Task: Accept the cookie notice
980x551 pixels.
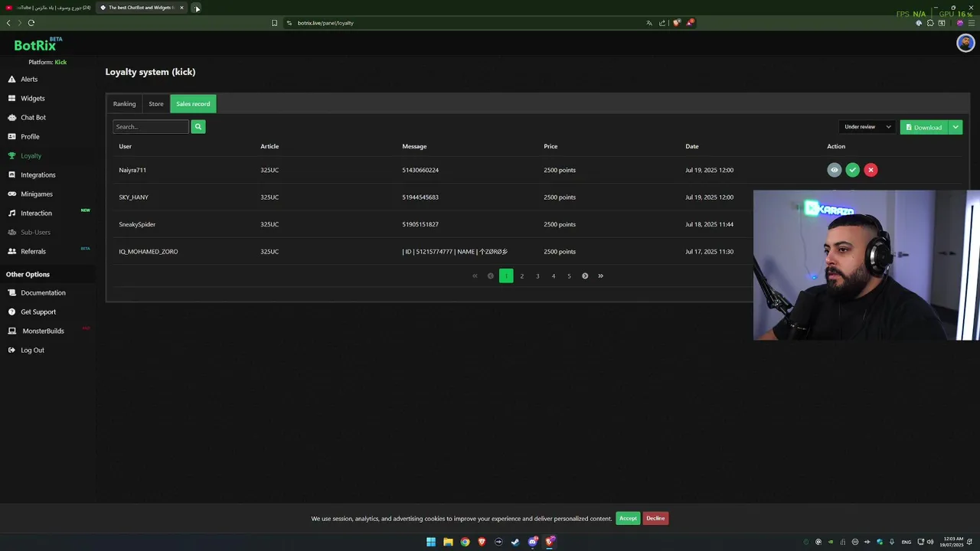Action: 628,518
